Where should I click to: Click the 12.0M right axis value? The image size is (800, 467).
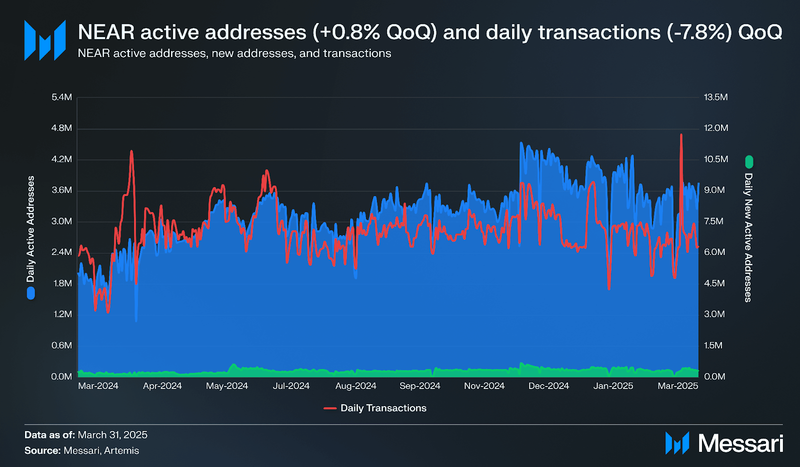click(716, 128)
